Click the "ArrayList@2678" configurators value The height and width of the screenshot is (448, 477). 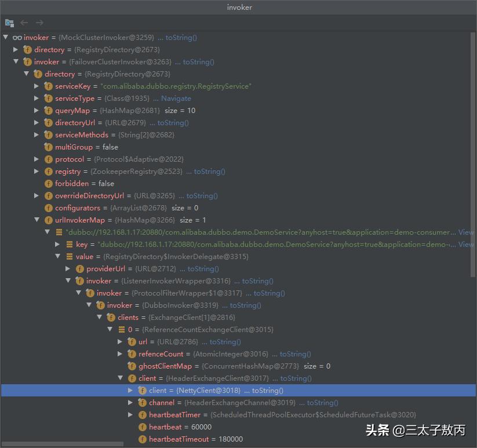(139, 208)
